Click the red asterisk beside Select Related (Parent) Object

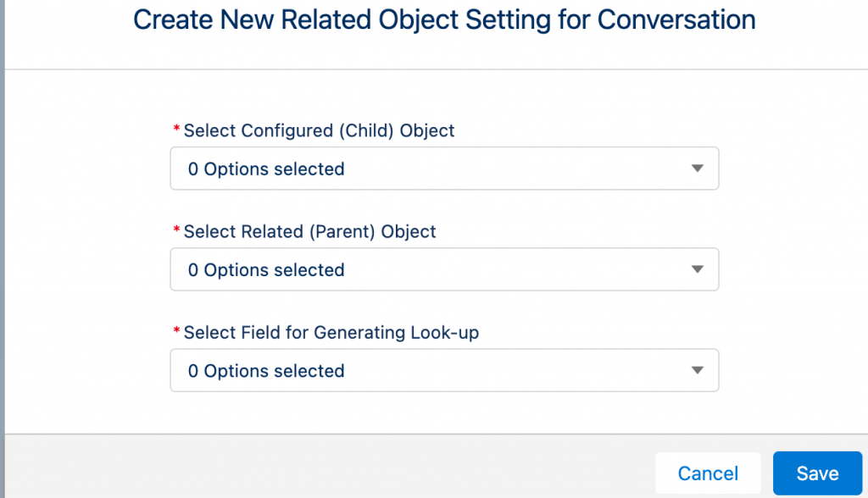pos(175,230)
